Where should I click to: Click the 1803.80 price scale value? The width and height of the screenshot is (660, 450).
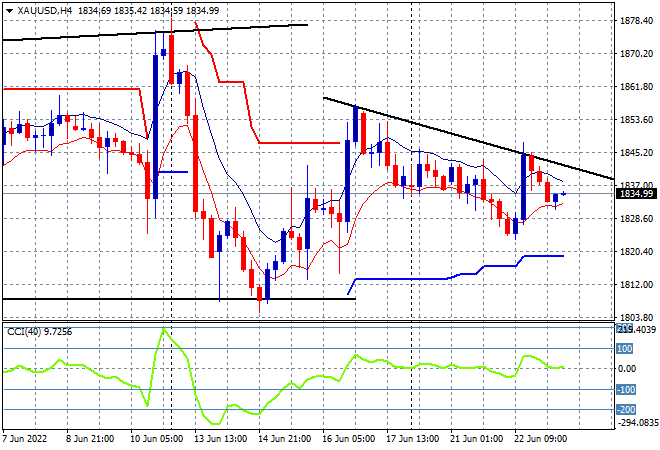(x=636, y=317)
